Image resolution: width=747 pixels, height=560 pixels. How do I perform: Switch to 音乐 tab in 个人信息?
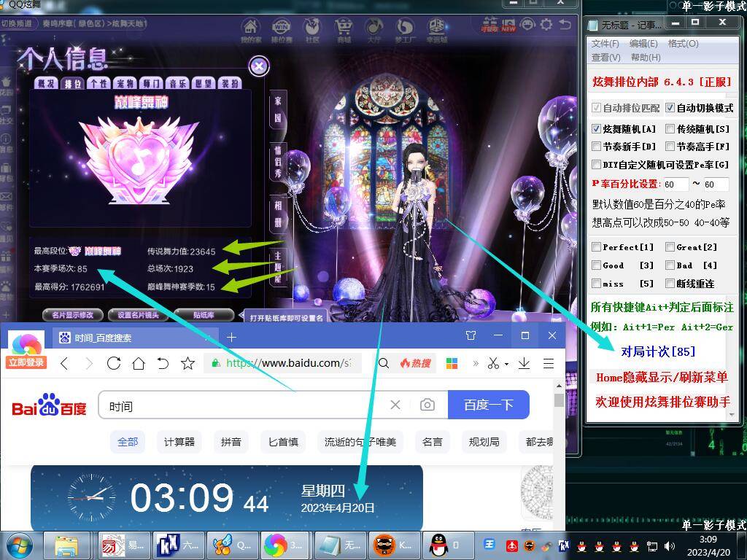[x=178, y=83]
